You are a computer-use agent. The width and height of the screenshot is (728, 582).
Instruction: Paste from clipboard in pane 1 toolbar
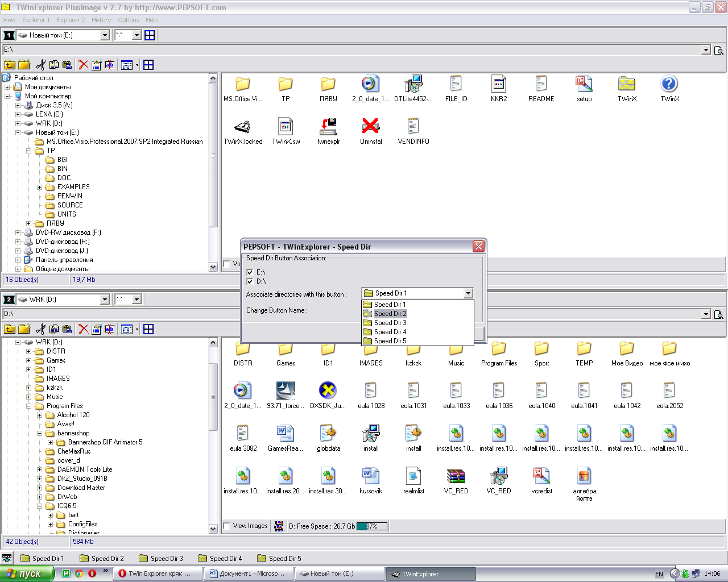point(67,65)
